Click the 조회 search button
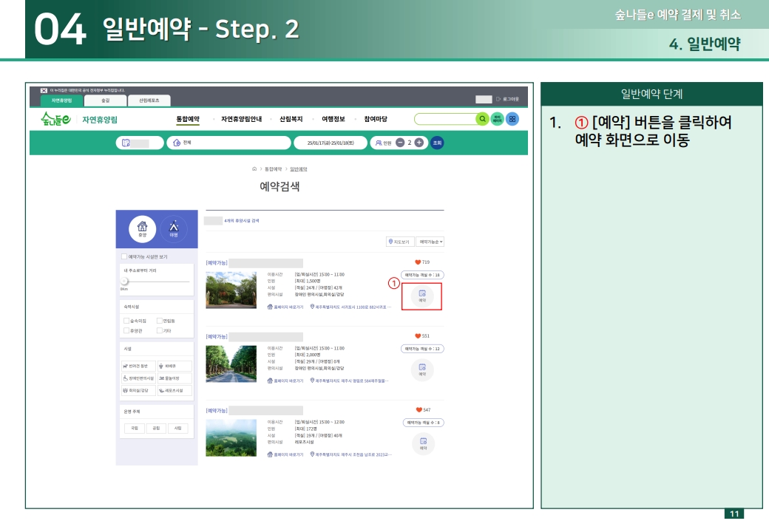 point(436,141)
